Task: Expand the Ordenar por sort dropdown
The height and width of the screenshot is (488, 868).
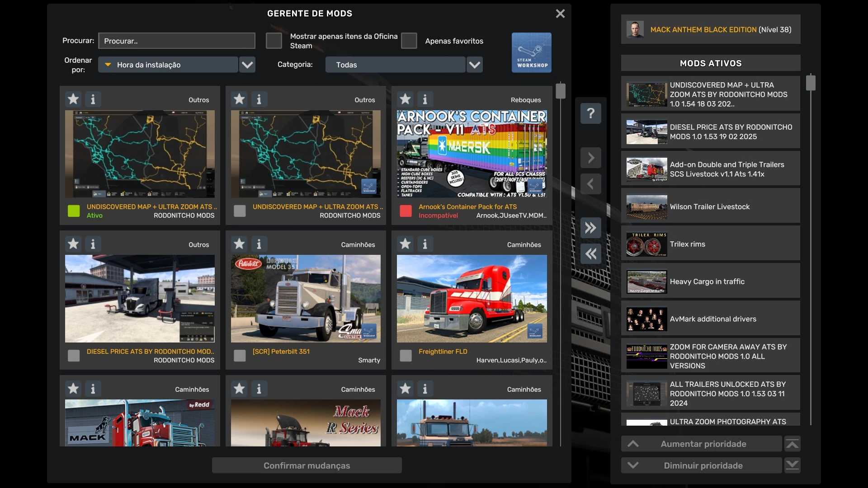Action: (247, 65)
